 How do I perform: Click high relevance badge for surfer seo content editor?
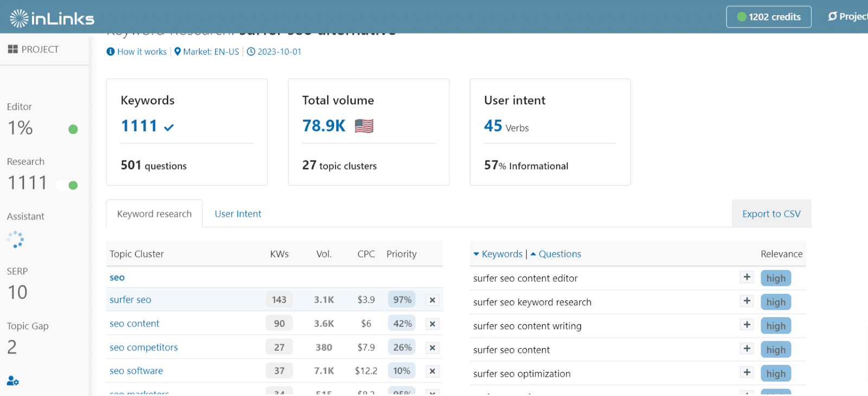pyautogui.click(x=776, y=278)
